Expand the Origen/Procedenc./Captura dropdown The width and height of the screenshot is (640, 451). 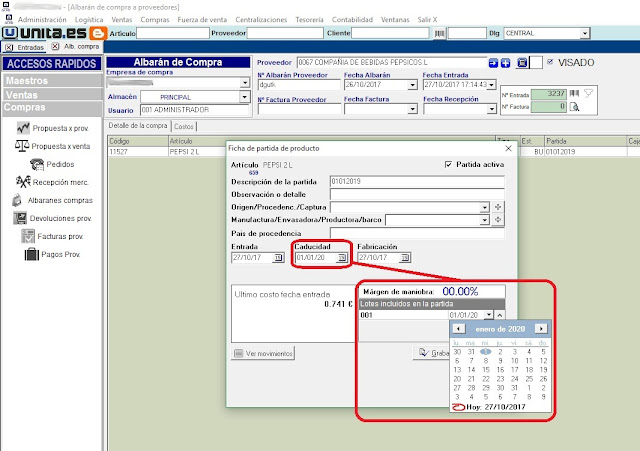coord(484,206)
